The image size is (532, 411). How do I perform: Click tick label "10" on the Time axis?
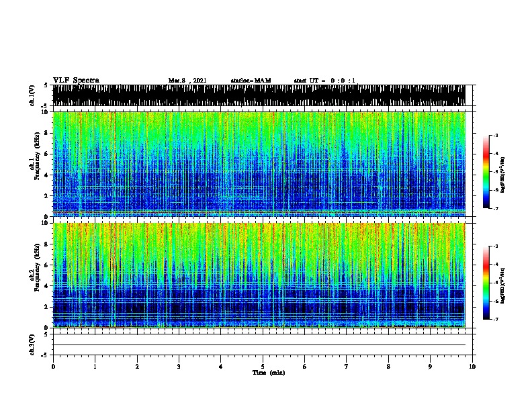[x=472, y=367]
